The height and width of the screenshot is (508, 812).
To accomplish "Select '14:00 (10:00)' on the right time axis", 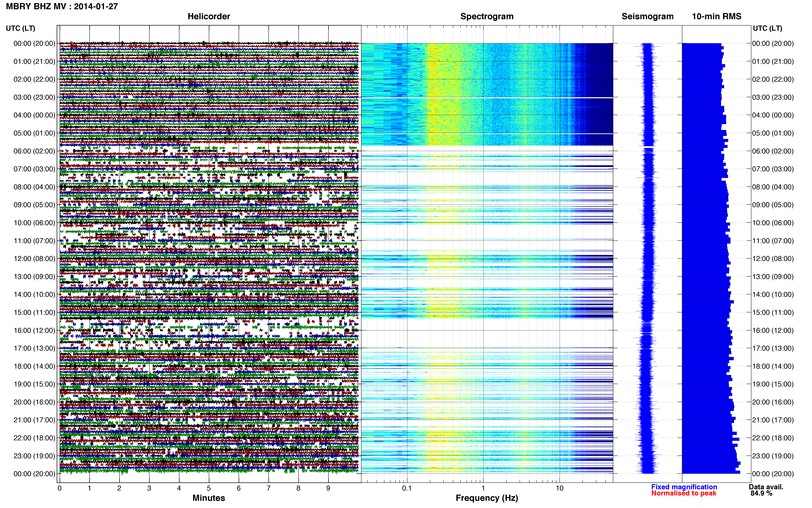I will coord(773,295).
